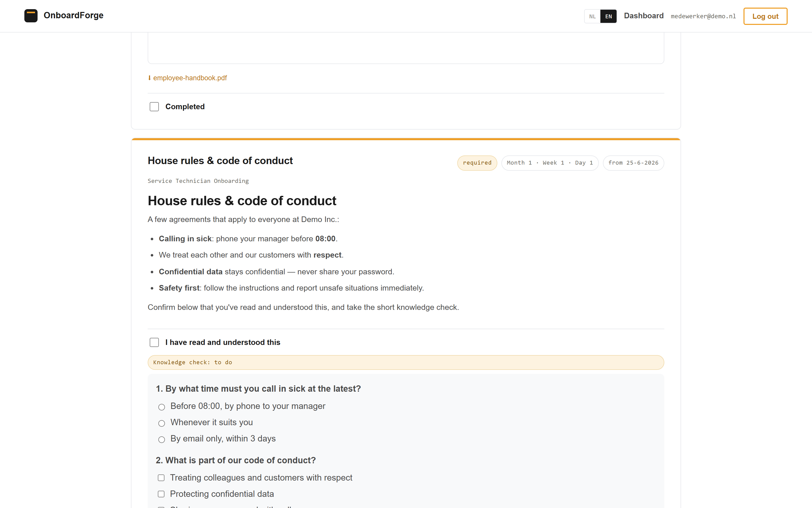Download employee-handbook.pdf
The height and width of the screenshot is (508, 812).
[x=190, y=78]
